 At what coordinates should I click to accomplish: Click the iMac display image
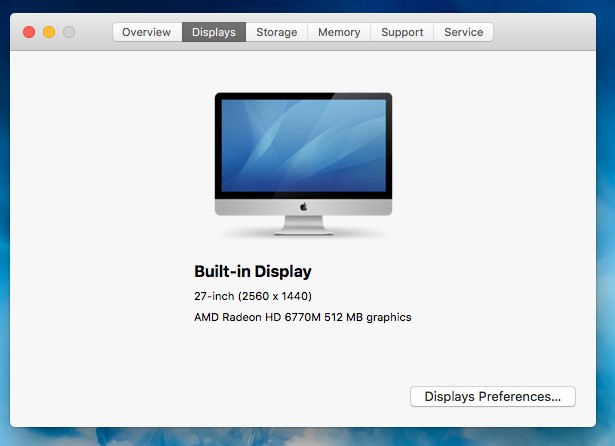(303, 164)
